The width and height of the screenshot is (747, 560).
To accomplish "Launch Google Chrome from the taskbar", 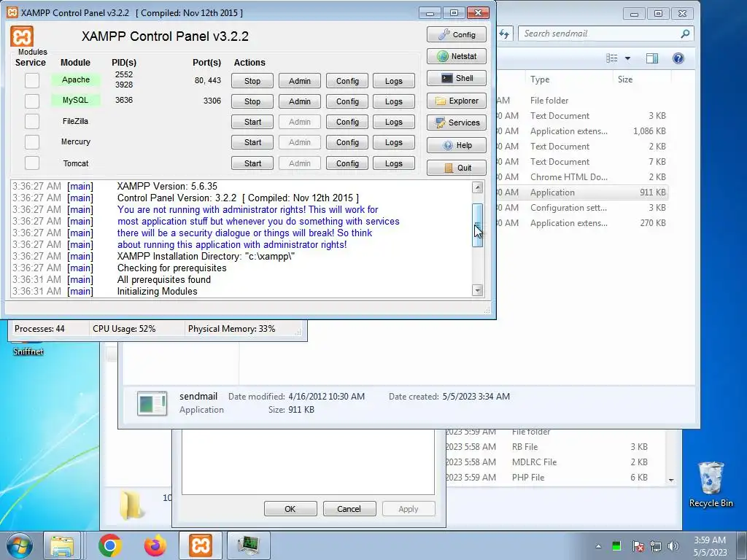I will [110, 545].
